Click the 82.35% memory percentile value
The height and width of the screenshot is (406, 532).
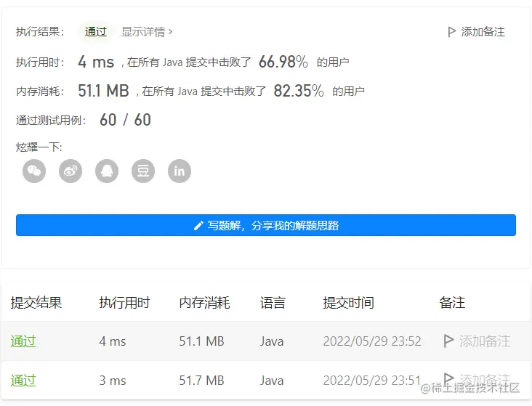click(x=299, y=91)
